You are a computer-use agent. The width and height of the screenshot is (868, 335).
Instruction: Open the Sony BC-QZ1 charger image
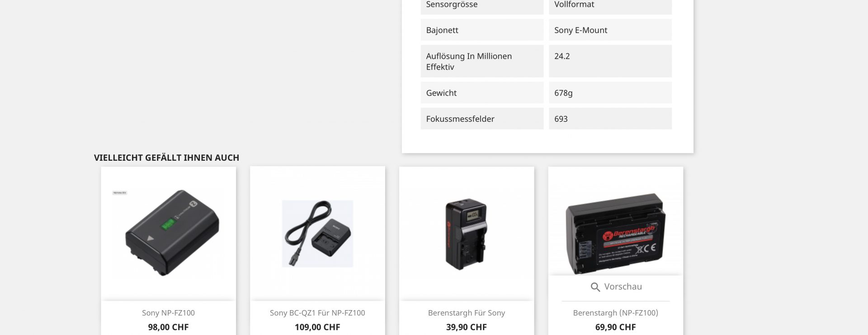click(317, 234)
